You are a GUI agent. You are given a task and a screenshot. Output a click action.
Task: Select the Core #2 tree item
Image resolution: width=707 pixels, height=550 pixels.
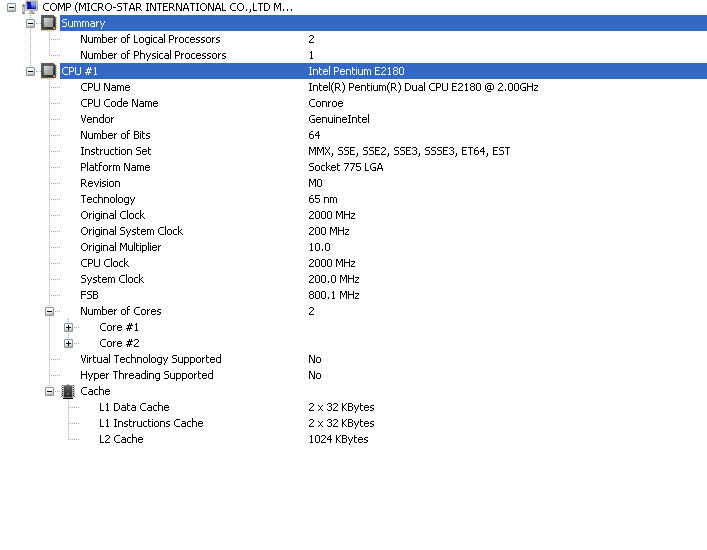(119, 343)
